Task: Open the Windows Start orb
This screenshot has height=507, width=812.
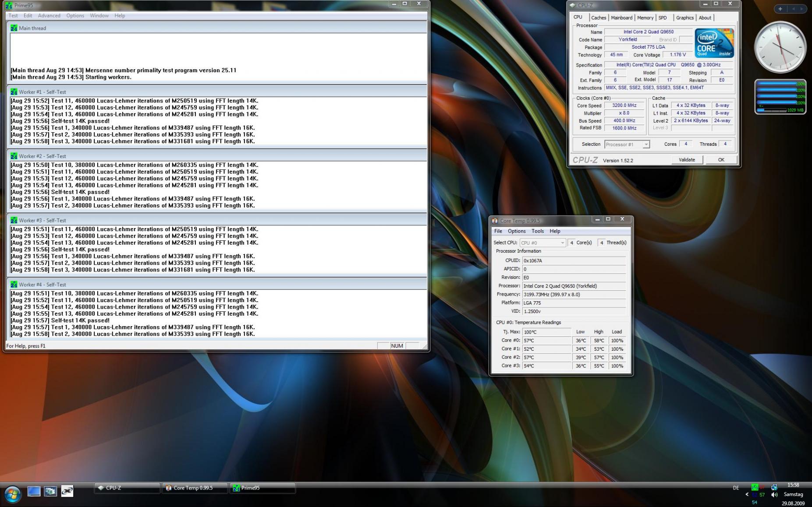Action: click(x=13, y=495)
